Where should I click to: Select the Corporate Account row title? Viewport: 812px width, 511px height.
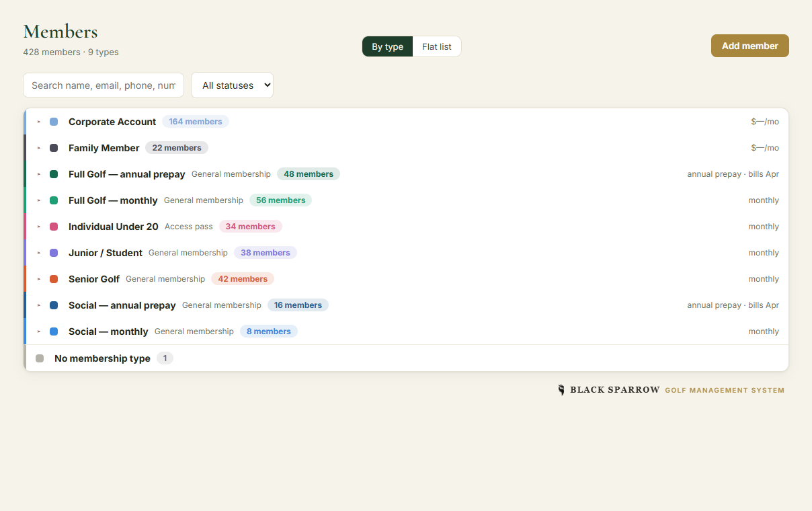[x=112, y=122]
